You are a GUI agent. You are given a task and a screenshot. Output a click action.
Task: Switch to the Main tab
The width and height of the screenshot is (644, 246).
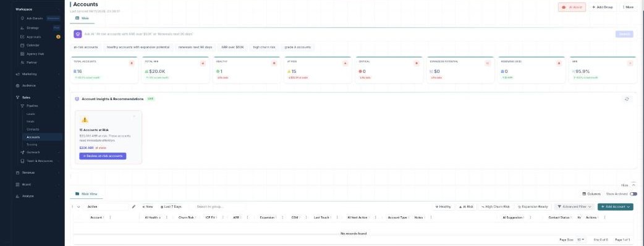coord(82,18)
